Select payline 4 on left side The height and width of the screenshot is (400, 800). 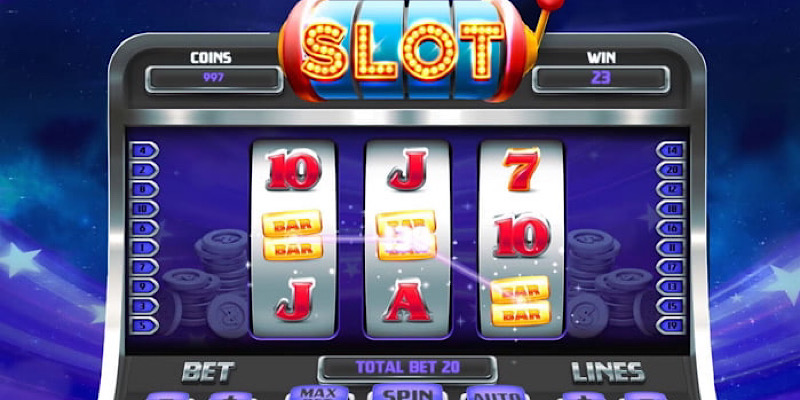click(x=144, y=150)
